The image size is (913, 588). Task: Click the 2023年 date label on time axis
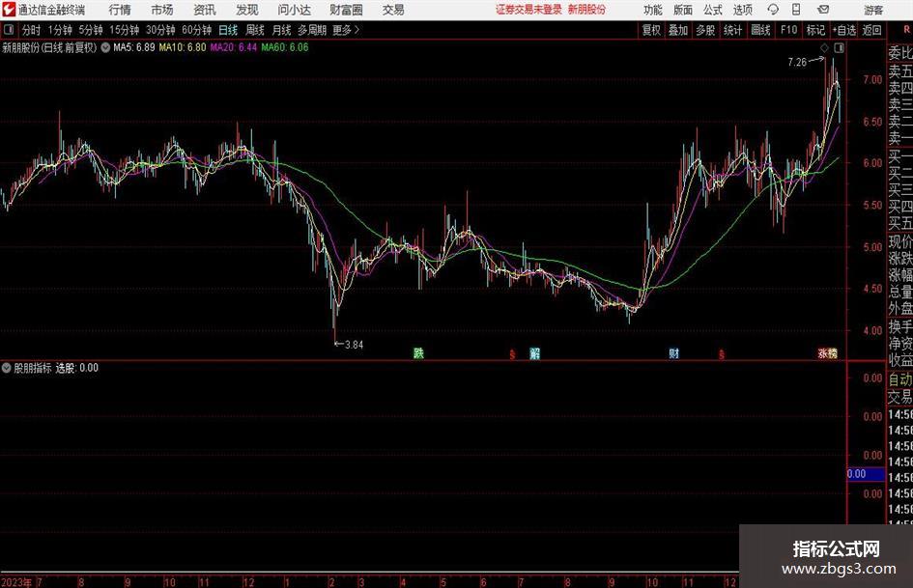point(16,582)
